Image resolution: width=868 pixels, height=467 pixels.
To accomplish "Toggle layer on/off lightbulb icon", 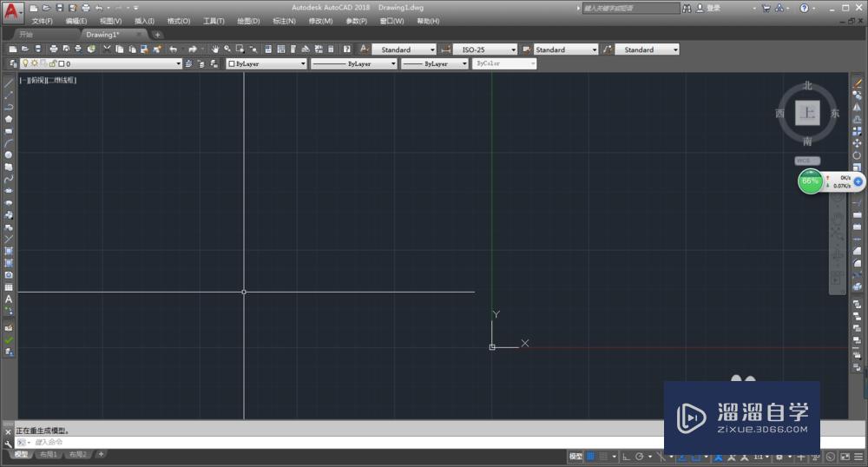I will 25,63.
